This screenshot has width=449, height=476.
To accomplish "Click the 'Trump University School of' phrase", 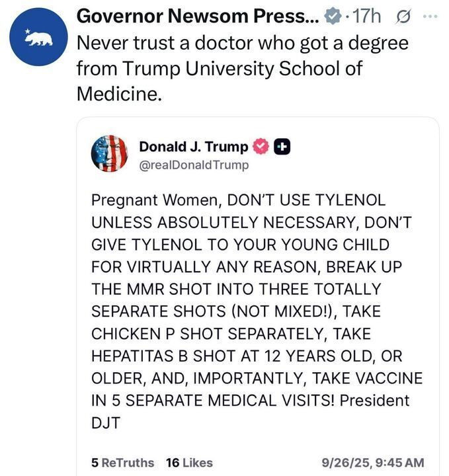I will tap(220, 68).
